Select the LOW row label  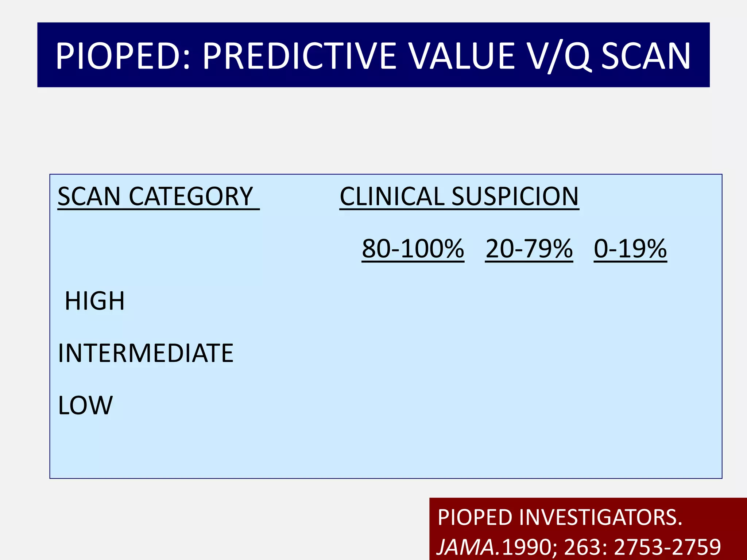[x=85, y=405]
